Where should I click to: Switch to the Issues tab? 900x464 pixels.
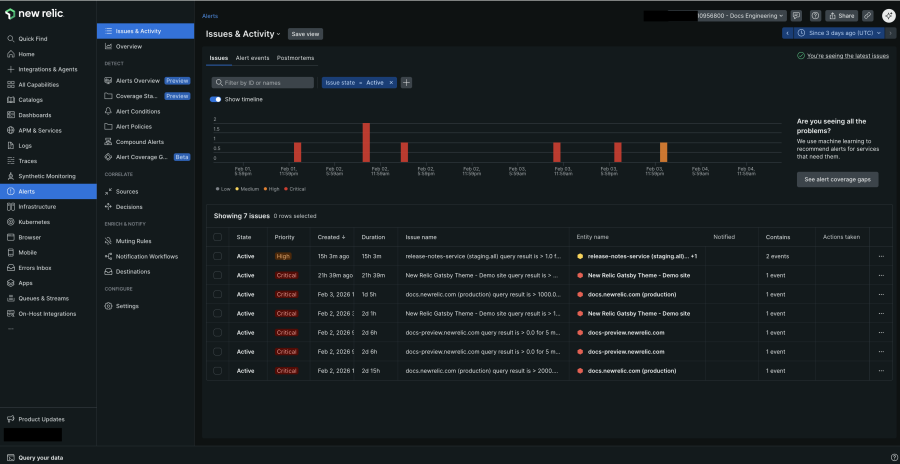(x=219, y=59)
